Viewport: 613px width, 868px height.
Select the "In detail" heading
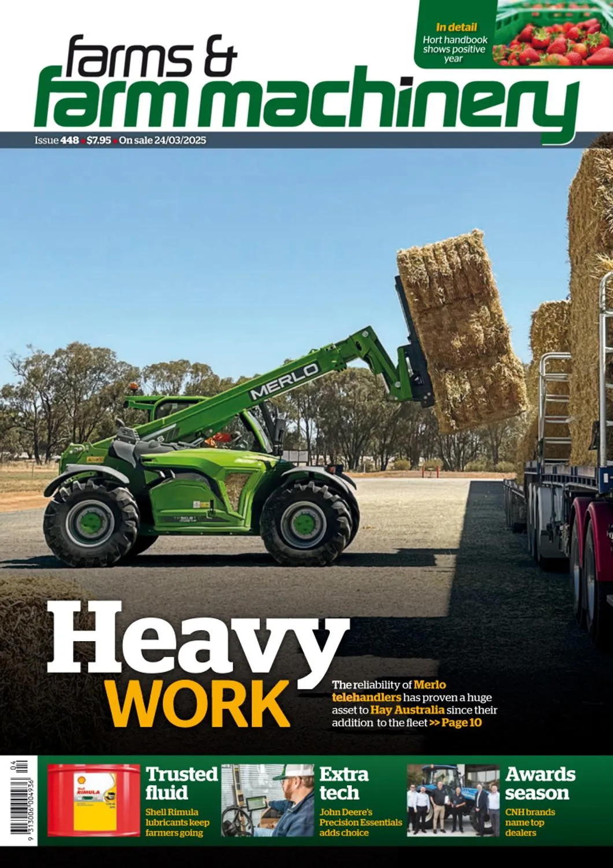(456, 27)
